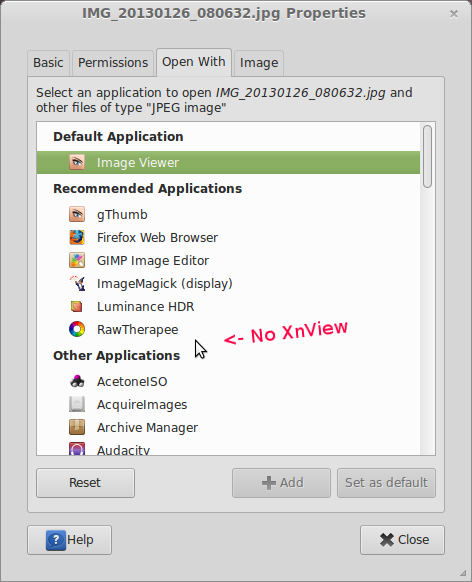Click the Help question mark icon
Screen dimensions: 472x582
tap(56, 540)
